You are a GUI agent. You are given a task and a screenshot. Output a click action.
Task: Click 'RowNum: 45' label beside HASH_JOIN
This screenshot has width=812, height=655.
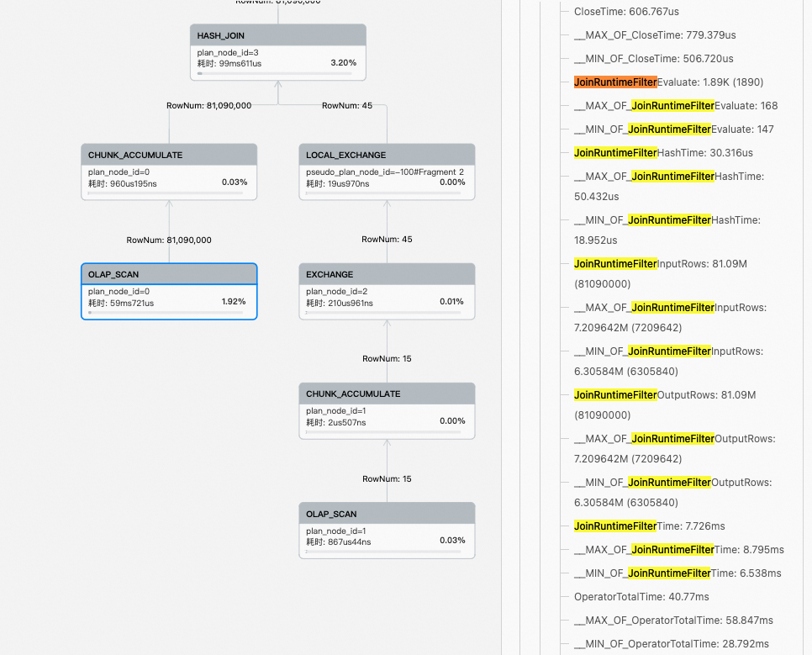pos(347,105)
